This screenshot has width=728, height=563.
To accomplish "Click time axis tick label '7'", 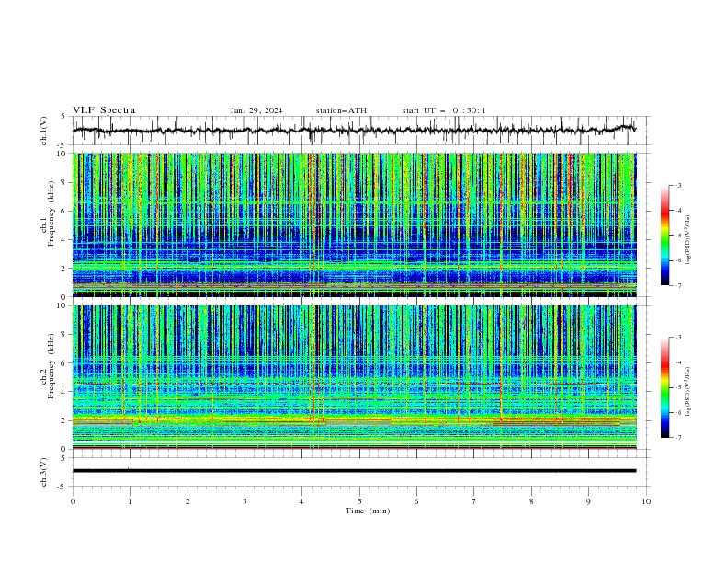I will [x=474, y=501].
